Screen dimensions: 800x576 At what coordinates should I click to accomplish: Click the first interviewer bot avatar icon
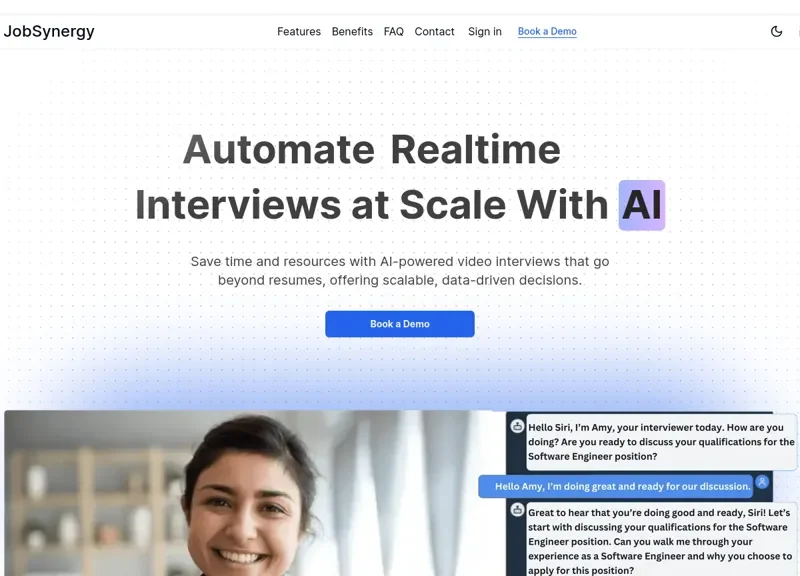(517, 427)
